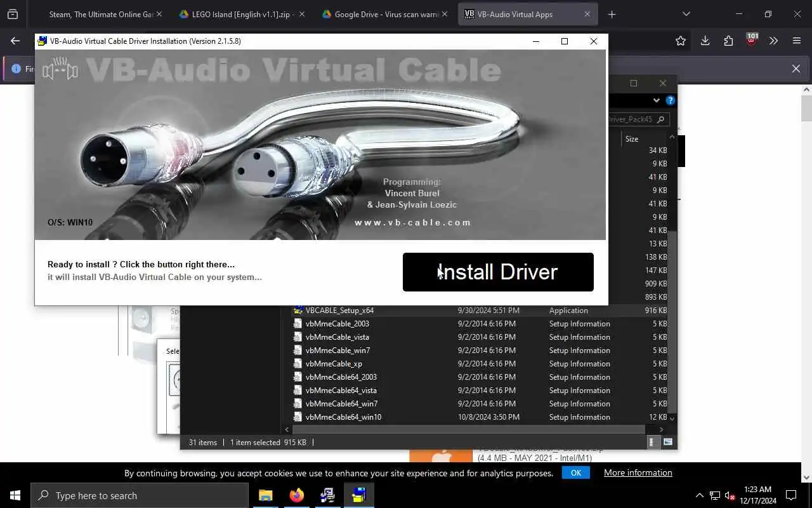Minimize the VB-Audio installer window
Screen dimensions: 812x508
point(536,41)
